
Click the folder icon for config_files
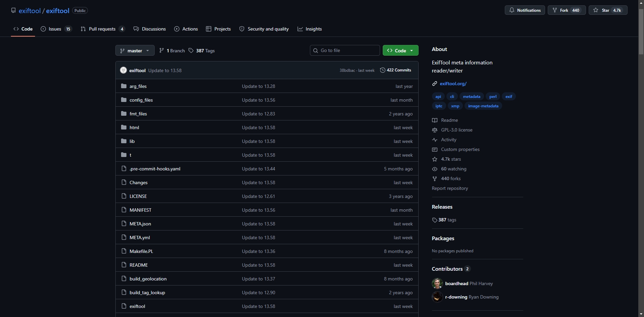pos(124,100)
